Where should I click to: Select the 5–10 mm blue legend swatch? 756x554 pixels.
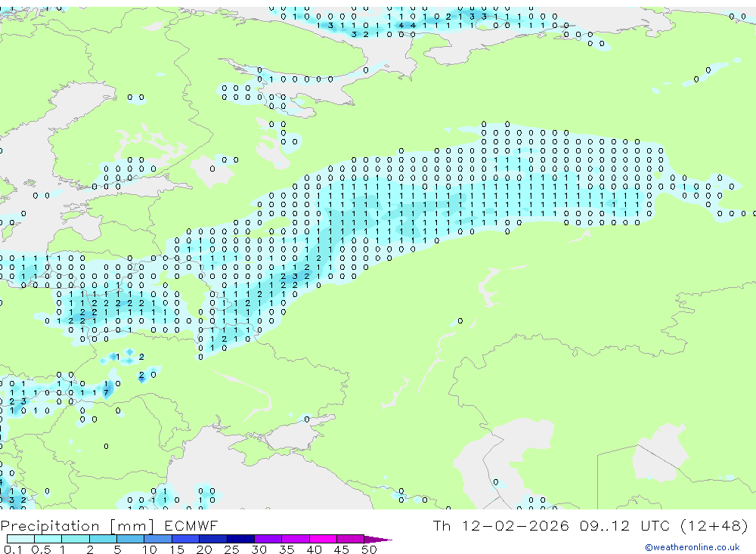coord(131,539)
